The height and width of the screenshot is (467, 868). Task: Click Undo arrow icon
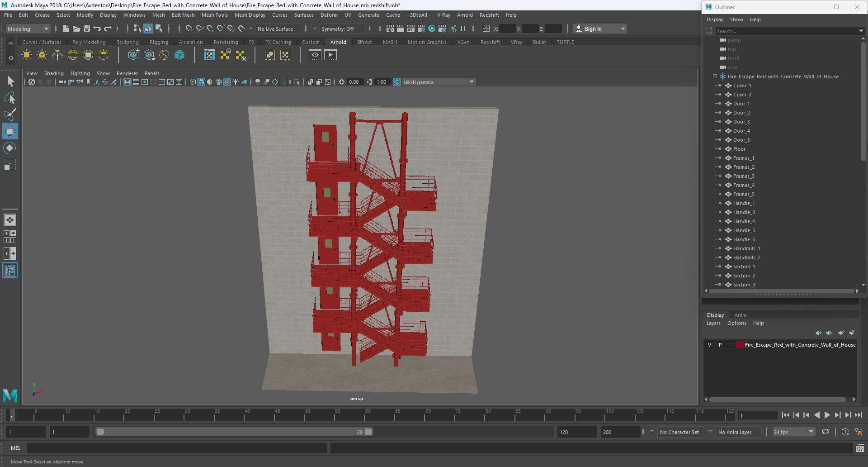point(97,29)
